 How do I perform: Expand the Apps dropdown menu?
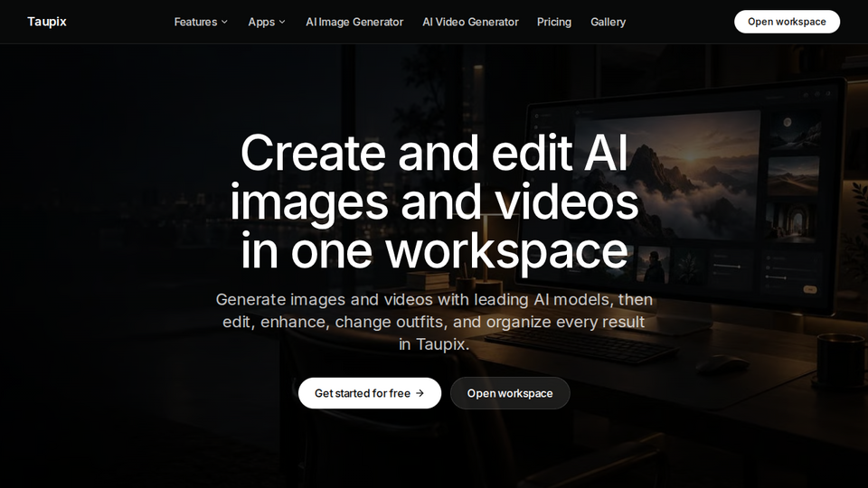pyautogui.click(x=267, y=22)
